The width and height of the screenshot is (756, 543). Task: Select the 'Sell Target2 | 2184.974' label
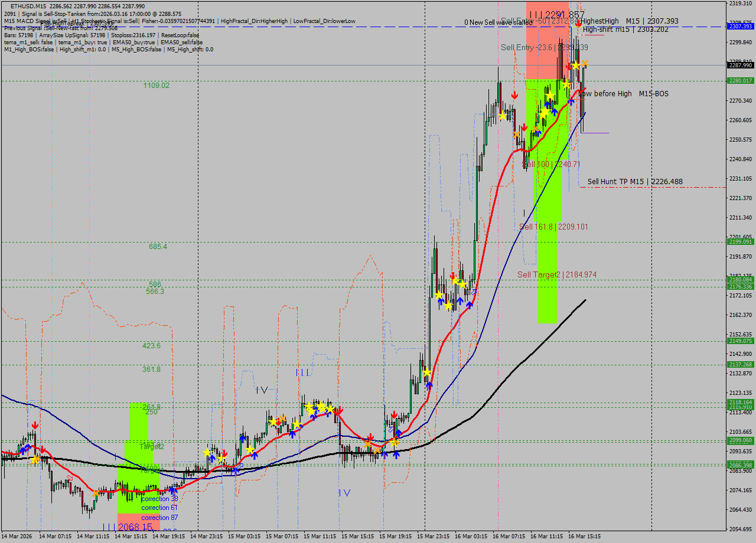[555, 274]
